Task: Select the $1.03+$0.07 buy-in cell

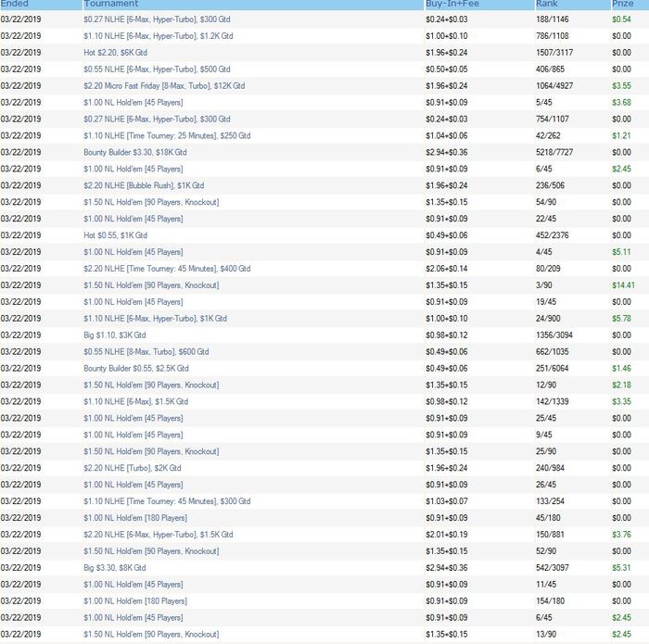Action: tap(447, 501)
